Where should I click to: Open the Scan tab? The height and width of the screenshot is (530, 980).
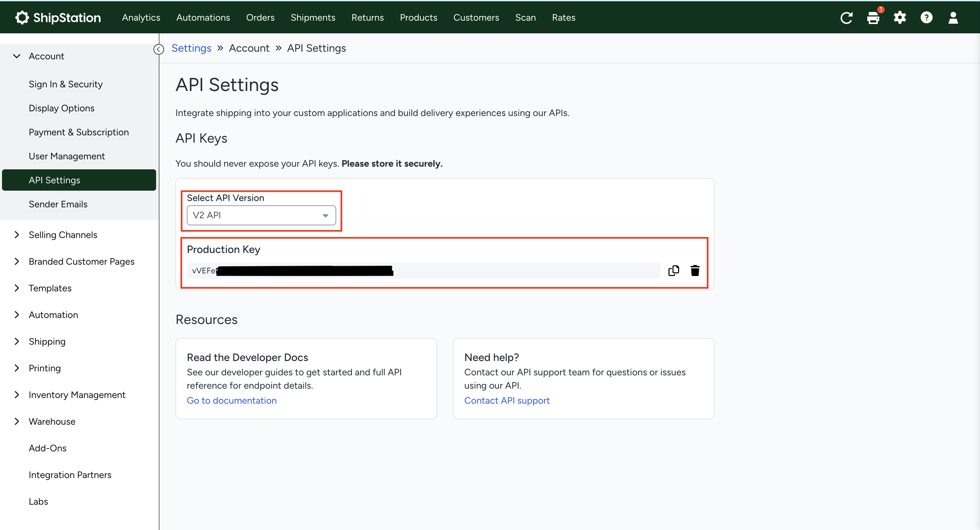pos(525,17)
